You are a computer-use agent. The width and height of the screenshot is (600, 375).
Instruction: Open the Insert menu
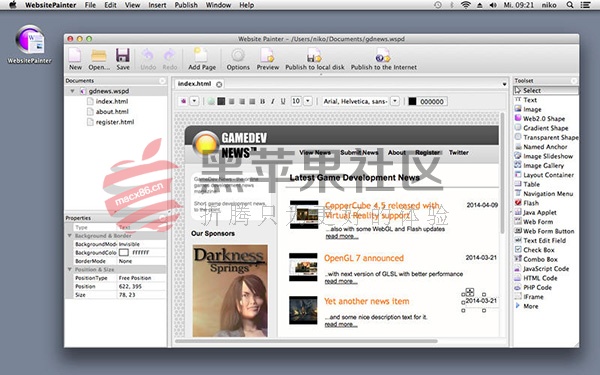click(157, 5)
